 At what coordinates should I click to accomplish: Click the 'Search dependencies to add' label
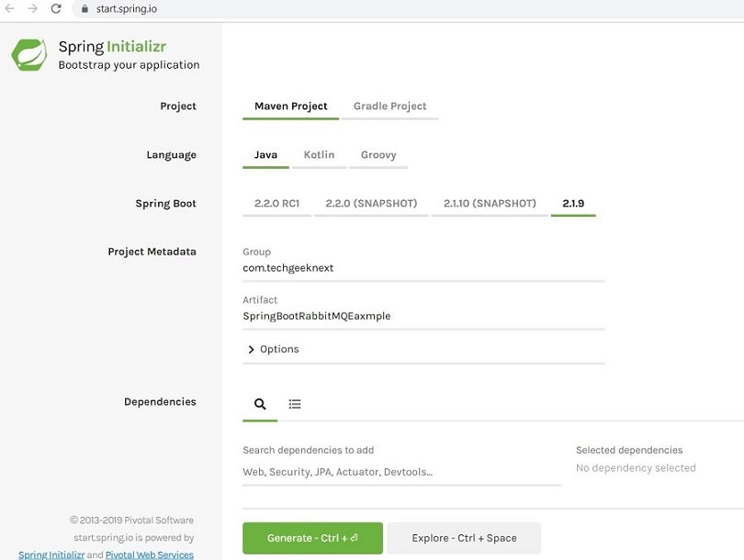[x=309, y=450]
